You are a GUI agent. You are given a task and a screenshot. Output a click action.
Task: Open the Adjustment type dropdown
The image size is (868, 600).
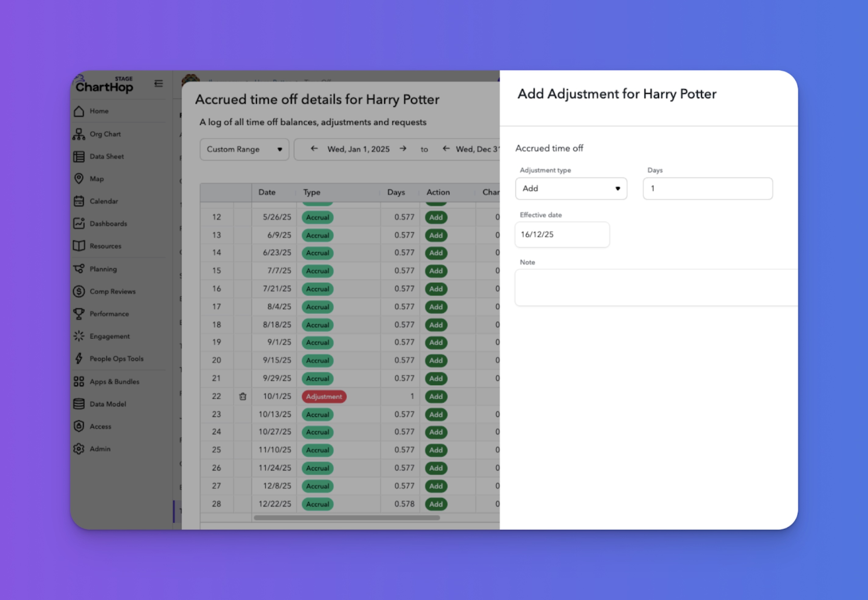click(x=571, y=189)
